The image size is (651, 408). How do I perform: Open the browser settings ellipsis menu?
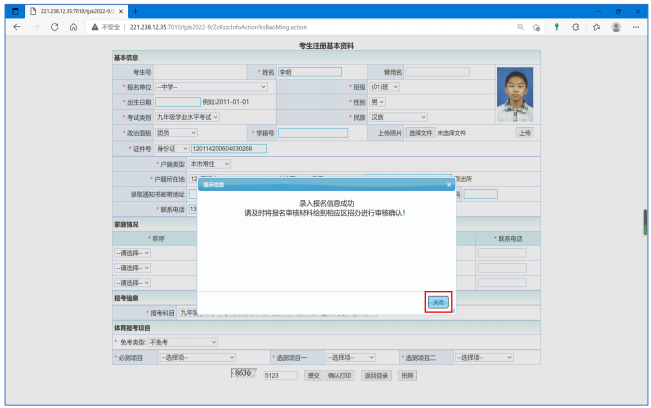click(x=636, y=28)
